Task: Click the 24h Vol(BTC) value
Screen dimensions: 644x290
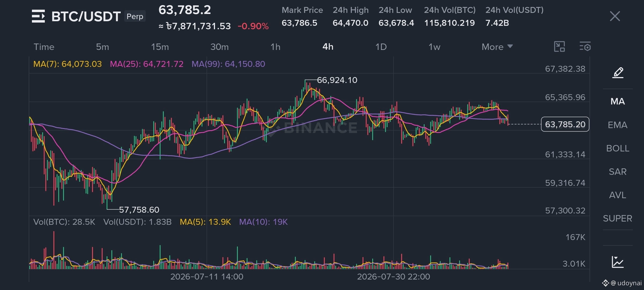Action: click(x=449, y=23)
